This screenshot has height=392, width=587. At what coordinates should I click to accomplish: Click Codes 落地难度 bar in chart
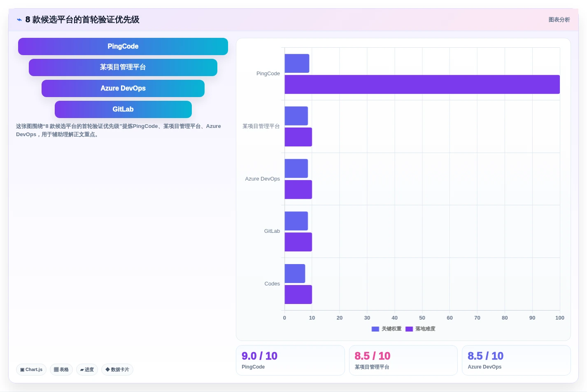(298, 295)
